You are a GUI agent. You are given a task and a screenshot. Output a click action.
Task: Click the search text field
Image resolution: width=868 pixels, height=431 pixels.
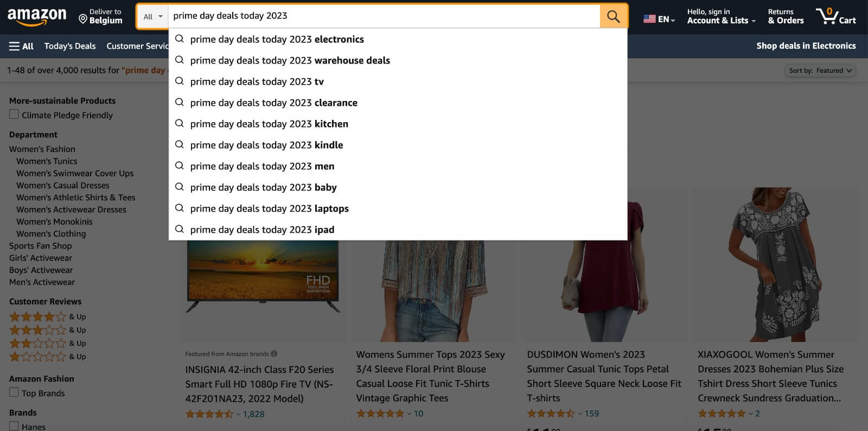point(384,16)
